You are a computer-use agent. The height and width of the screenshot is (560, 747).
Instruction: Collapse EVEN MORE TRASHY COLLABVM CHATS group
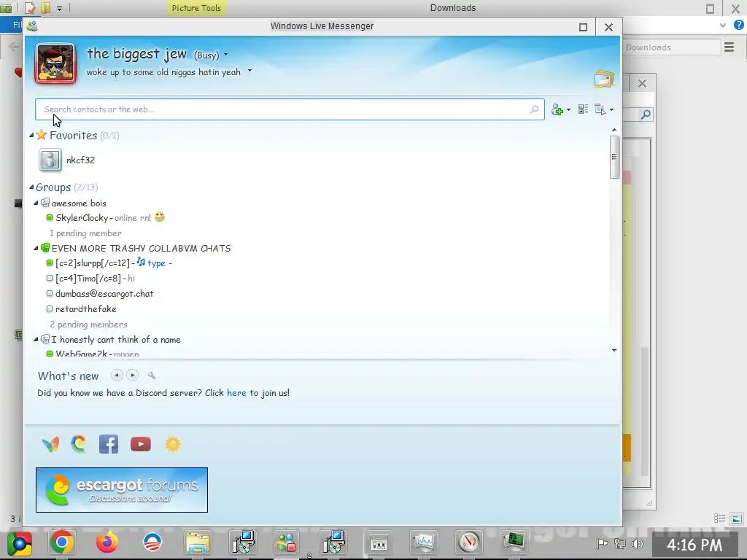[x=36, y=248]
